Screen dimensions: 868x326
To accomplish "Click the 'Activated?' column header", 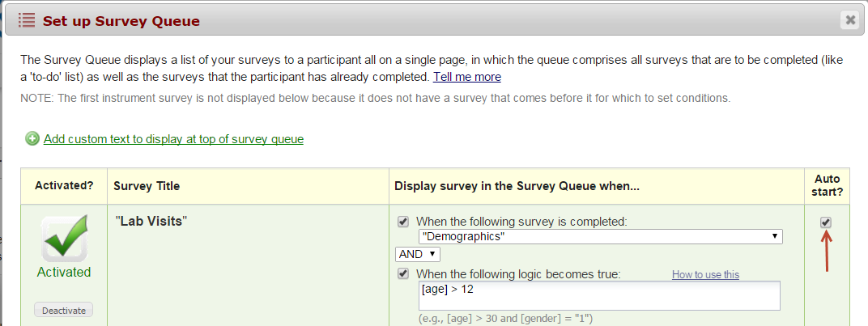I will [63, 186].
